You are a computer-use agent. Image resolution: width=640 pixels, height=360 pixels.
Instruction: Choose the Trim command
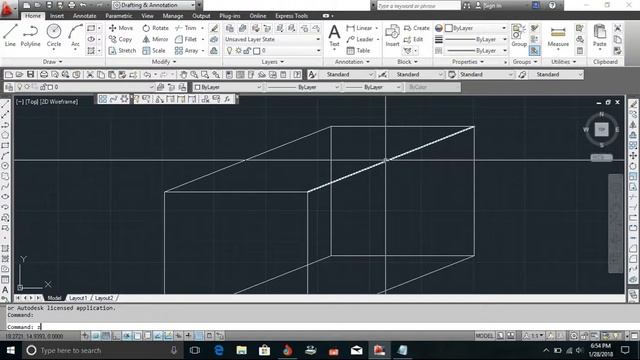pos(186,28)
